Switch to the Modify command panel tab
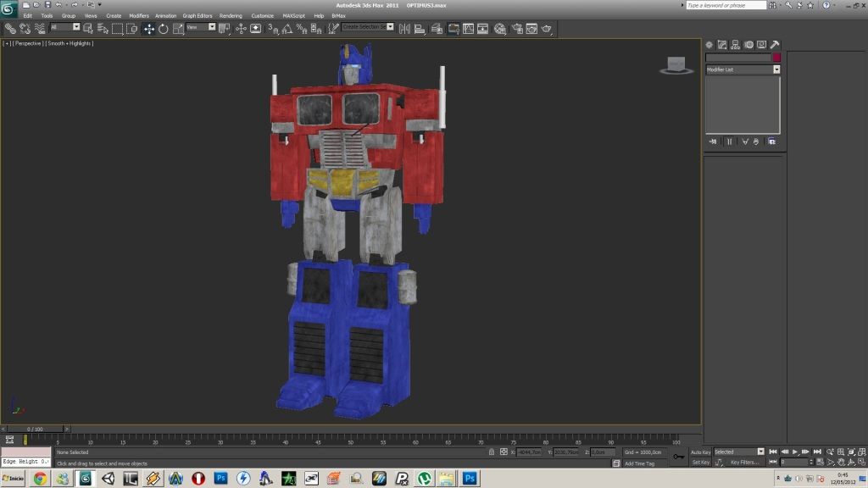 pos(722,45)
